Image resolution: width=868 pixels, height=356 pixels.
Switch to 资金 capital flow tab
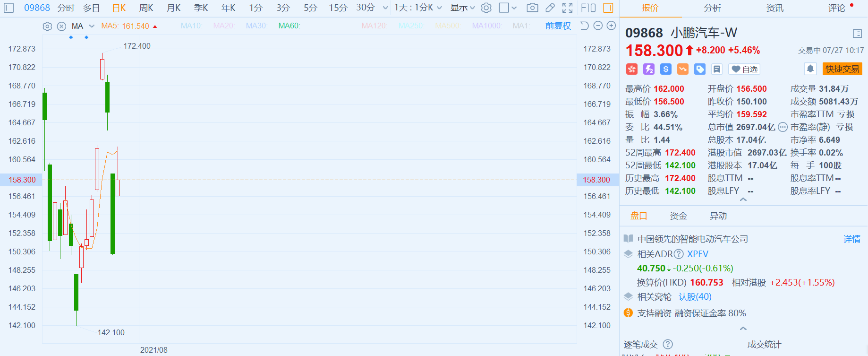(x=679, y=216)
